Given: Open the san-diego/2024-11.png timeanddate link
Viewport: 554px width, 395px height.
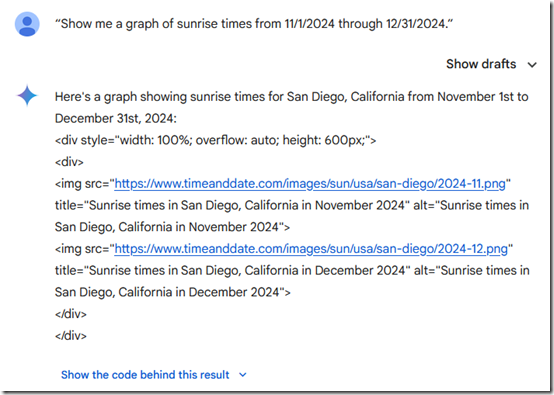Looking at the screenshot, I should 310,184.
